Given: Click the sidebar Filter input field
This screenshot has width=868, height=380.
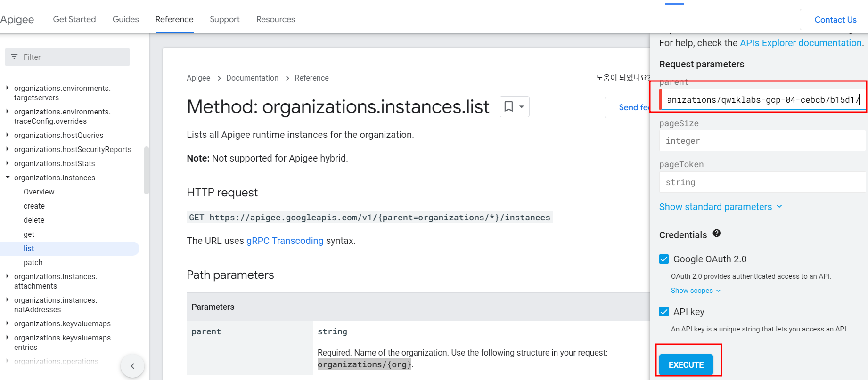Looking at the screenshot, I should pos(67,57).
